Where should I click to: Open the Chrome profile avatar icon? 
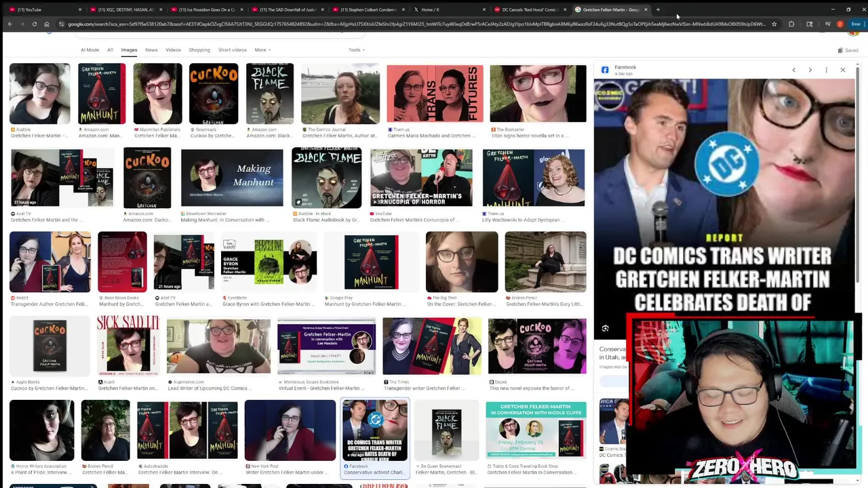tap(840, 24)
